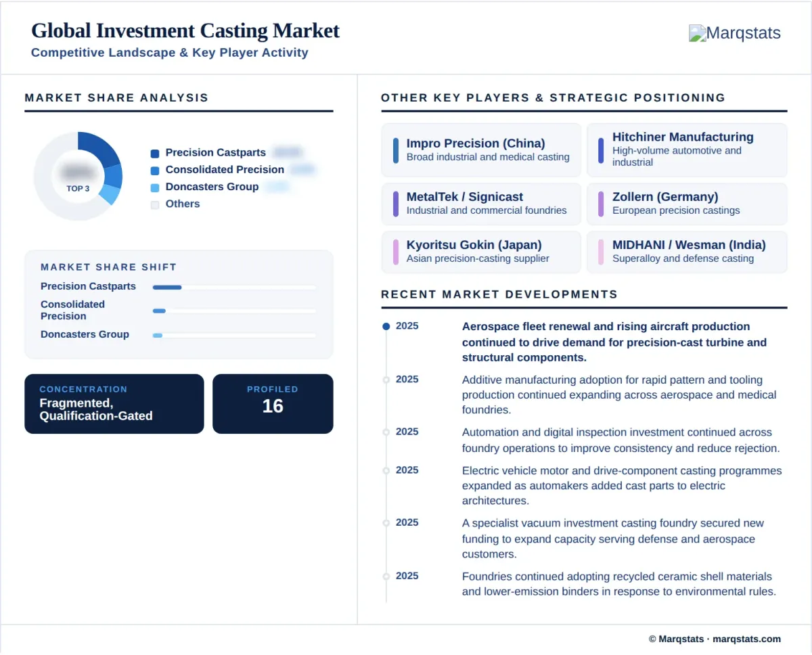Click the Recent Market Developments heading
Viewport: 812px width, 655px height.
[499, 294]
